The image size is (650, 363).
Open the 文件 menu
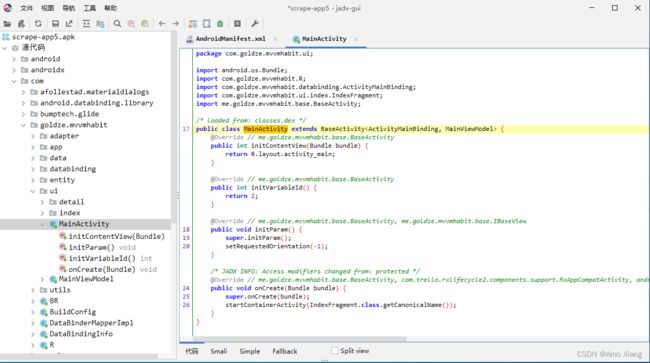(x=26, y=8)
